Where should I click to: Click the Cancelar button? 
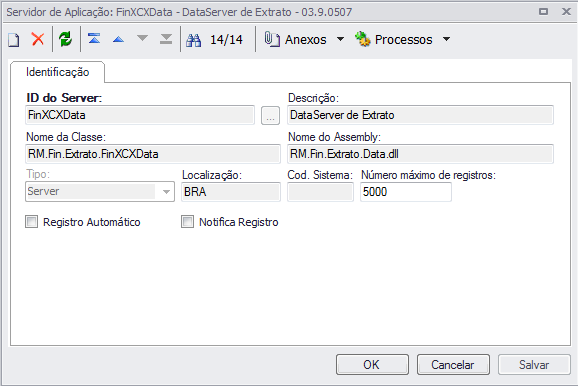tap(453, 365)
